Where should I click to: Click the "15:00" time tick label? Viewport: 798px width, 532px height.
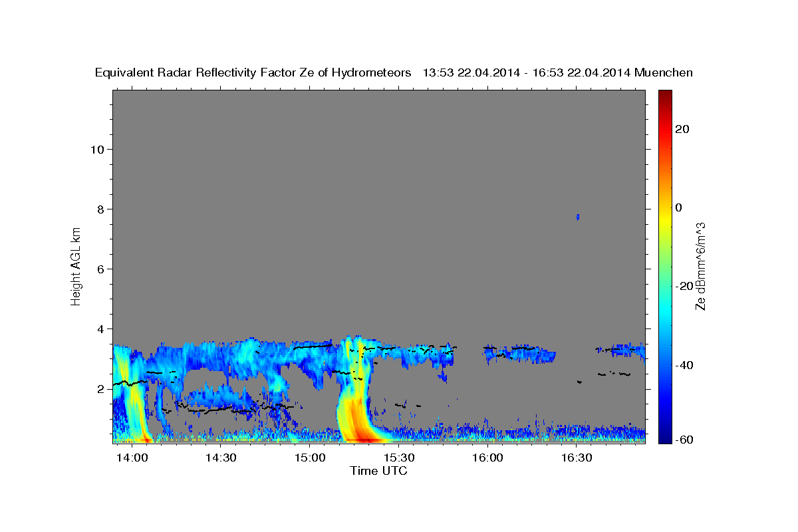(310, 458)
